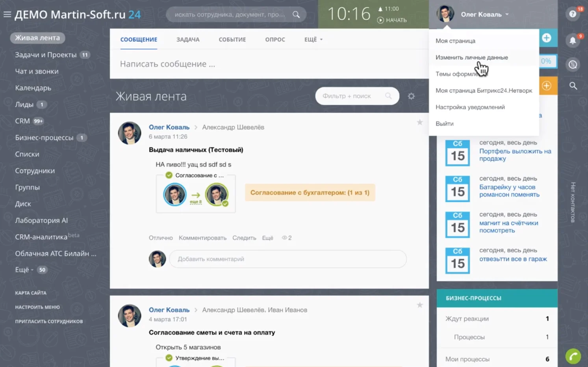The width and height of the screenshot is (588, 367).
Task: Star the 'Выдача наличных' post as favorite
Action: [420, 122]
